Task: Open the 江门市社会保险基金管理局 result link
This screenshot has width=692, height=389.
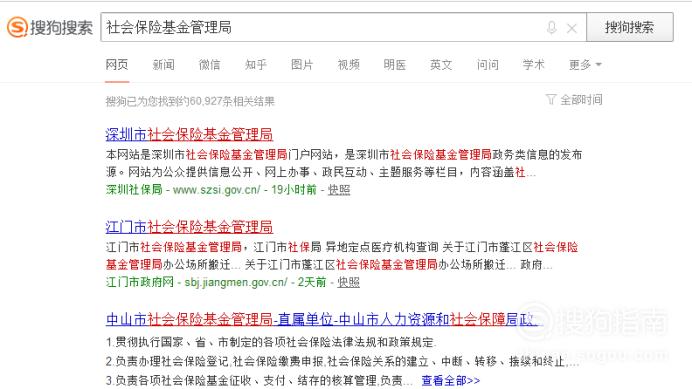Action: 189,227
